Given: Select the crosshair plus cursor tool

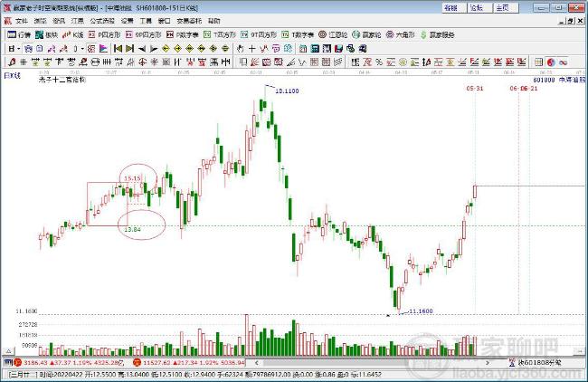Looking at the screenshot, I should pos(252,48).
